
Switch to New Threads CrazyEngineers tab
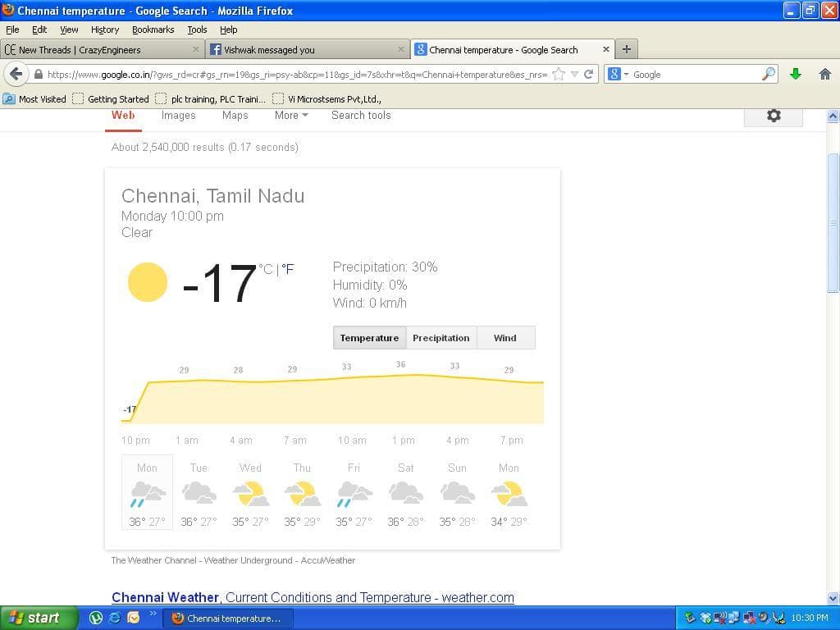click(x=102, y=49)
